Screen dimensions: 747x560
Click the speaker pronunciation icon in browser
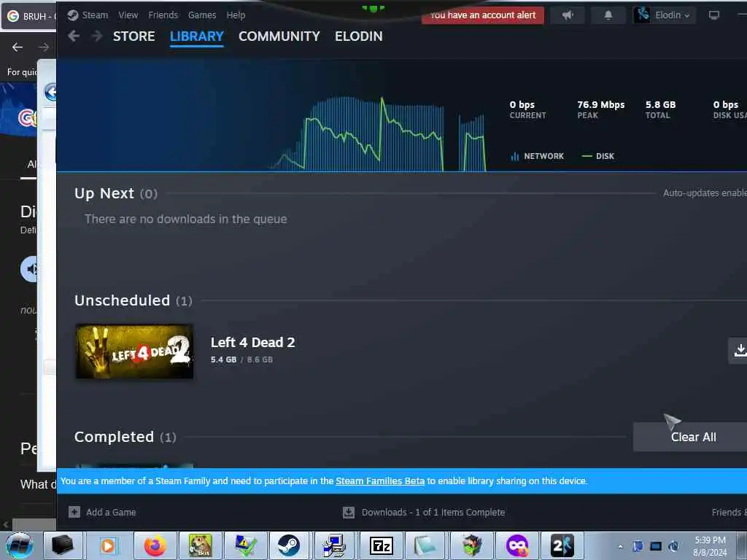click(29, 269)
